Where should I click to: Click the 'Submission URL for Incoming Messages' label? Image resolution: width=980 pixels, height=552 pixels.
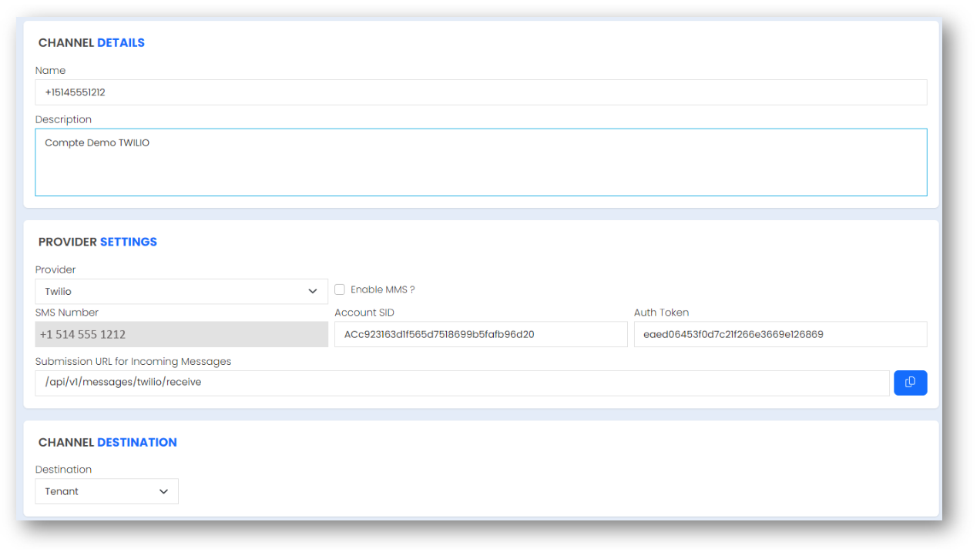click(x=133, y=361)
